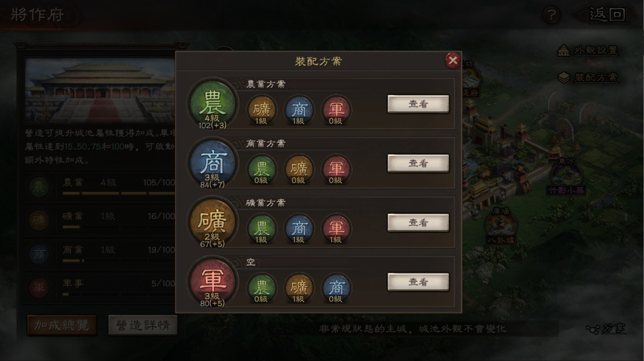View the empty 空 plan with 查看

point(418,282)
